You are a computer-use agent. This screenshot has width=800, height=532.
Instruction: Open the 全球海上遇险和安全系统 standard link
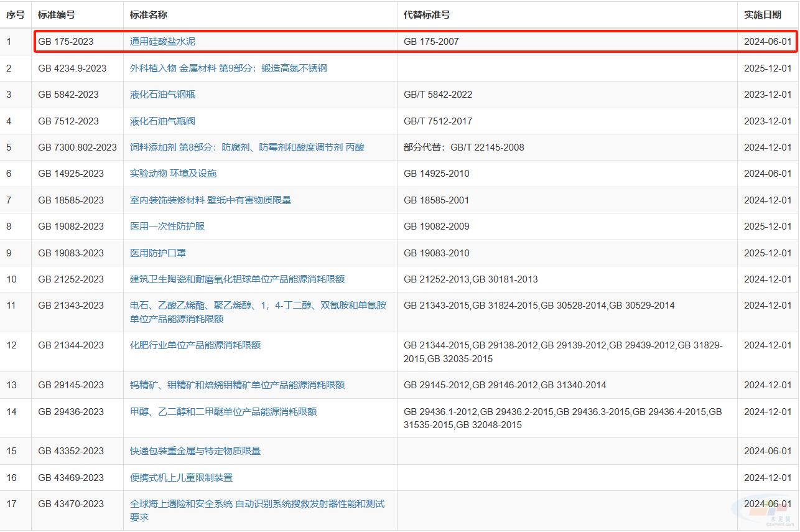[x=256, y=504]
